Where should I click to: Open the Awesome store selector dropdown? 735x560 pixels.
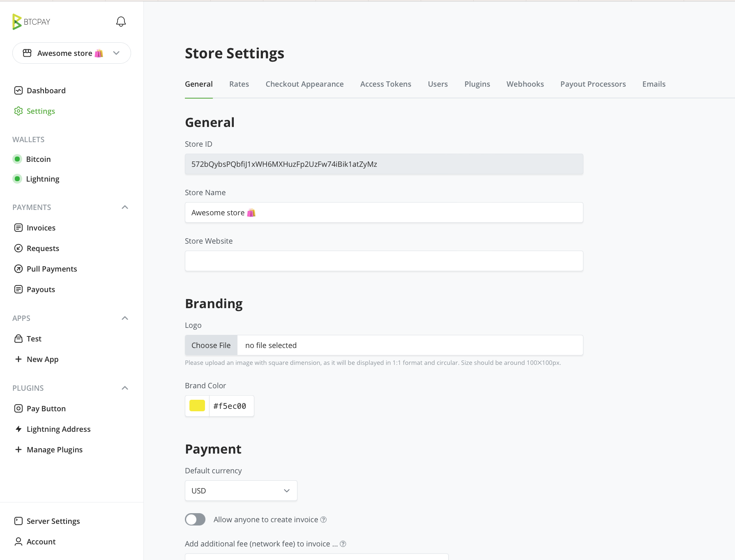(x=71, y=53)
